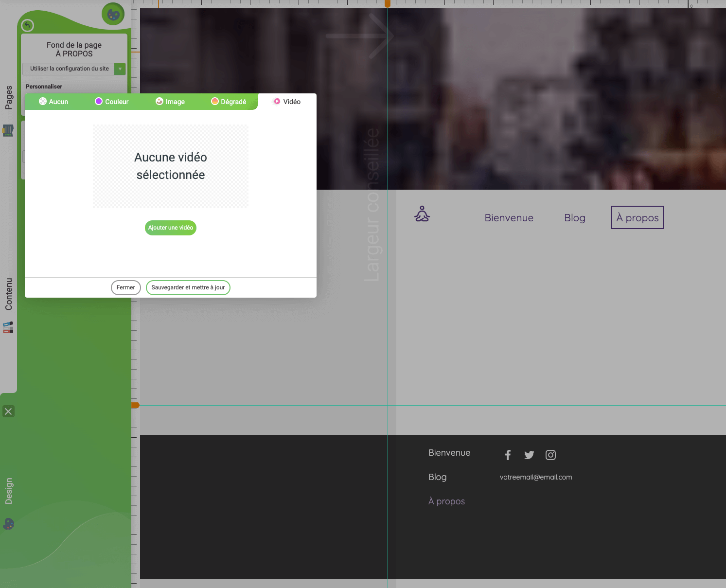Open the 'Utiliser la configuration du site' dropdown
The image size is (726, 588).
[74, 69]
